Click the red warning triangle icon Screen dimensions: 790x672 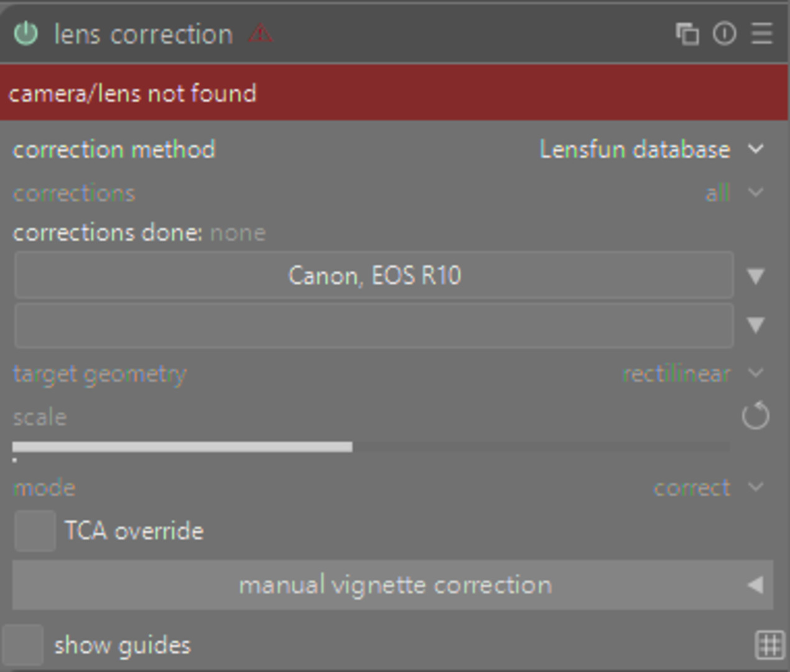261,33
